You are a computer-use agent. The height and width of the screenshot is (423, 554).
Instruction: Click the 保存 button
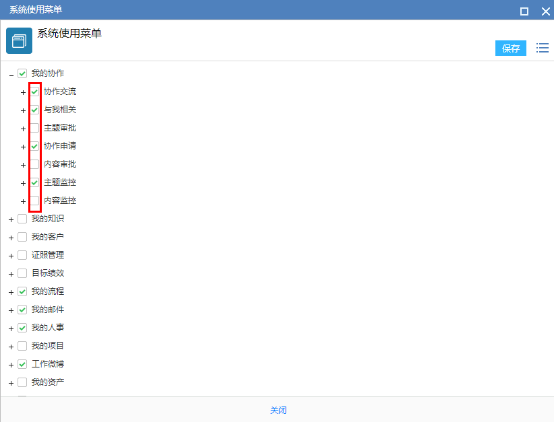(x=511, y=48)
